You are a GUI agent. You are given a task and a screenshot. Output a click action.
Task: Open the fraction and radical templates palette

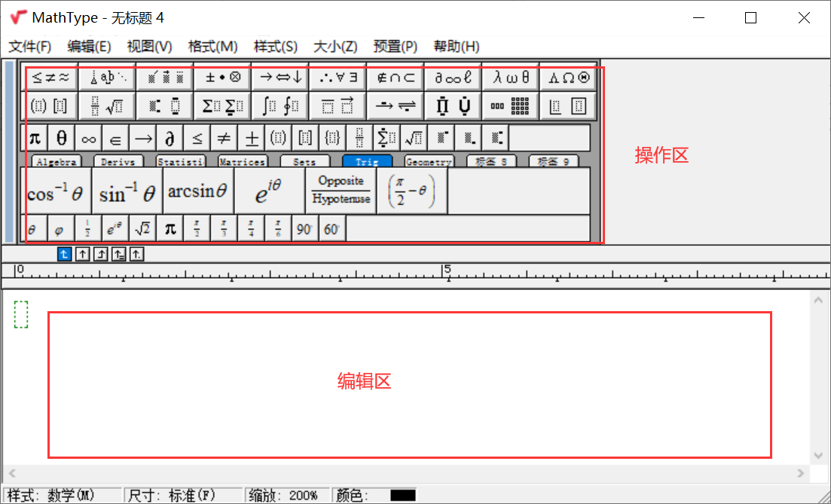108,106
